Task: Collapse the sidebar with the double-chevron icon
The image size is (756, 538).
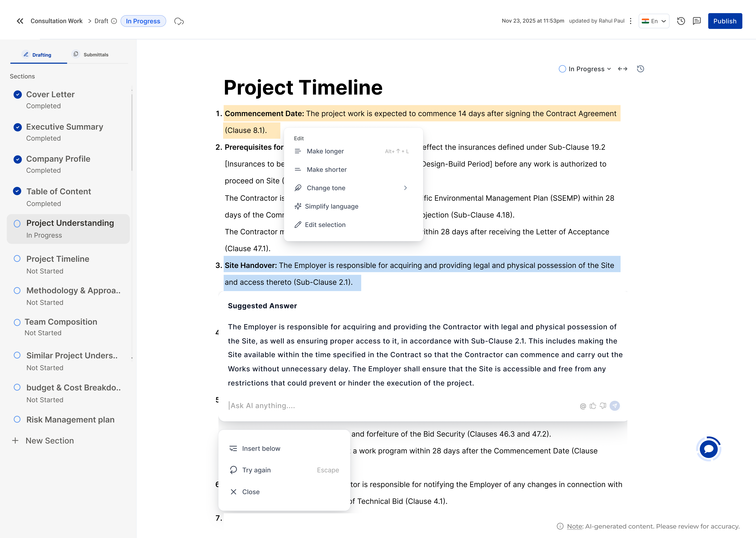Action: [x=20, y=21]
